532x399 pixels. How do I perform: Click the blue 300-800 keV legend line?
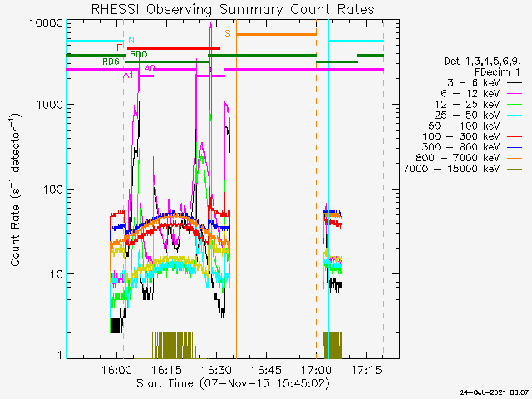[515, 147]
